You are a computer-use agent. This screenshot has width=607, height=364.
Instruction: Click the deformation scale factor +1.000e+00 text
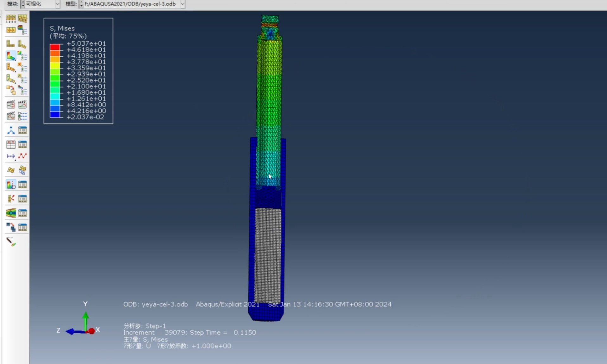[x=212, y=346]
